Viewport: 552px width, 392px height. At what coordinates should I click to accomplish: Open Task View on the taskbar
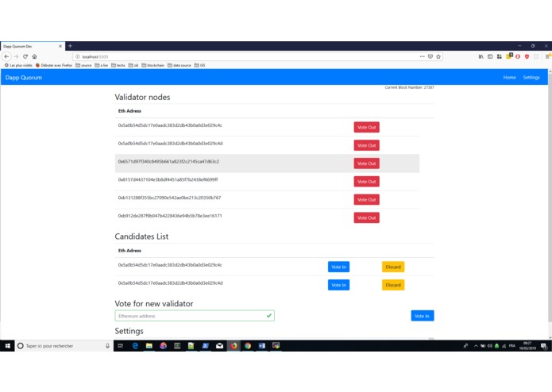(x=121, y=346)
